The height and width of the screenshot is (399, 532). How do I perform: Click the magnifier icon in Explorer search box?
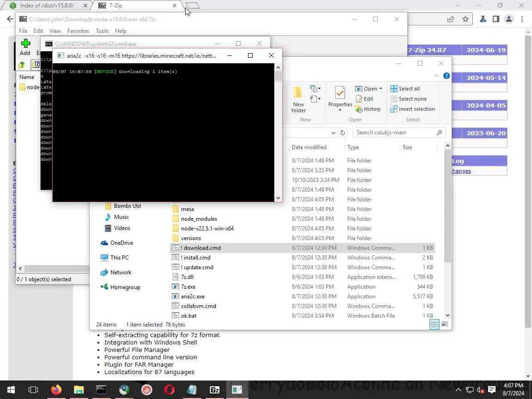(x=439, y=133)
